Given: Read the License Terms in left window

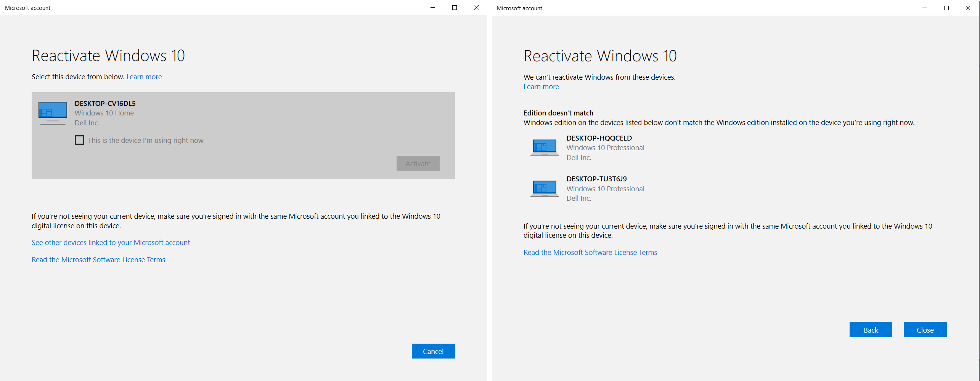Looking at the screenshot, I should point(98,260).
